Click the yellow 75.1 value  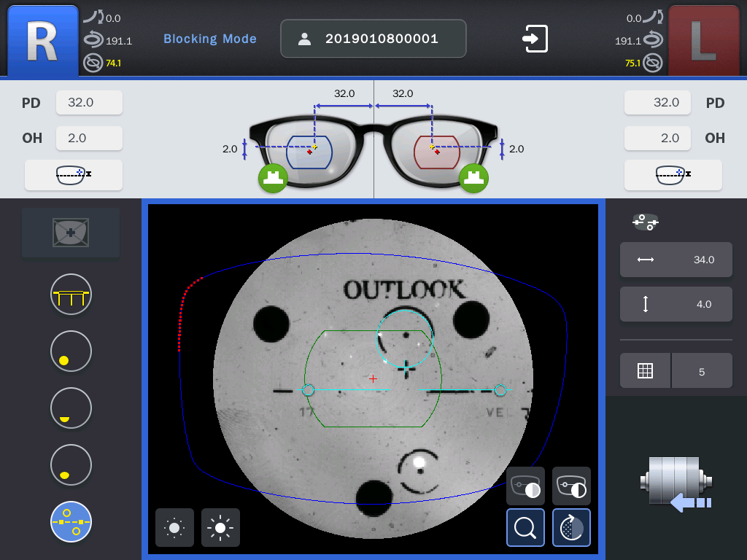[x=632, y=63]
